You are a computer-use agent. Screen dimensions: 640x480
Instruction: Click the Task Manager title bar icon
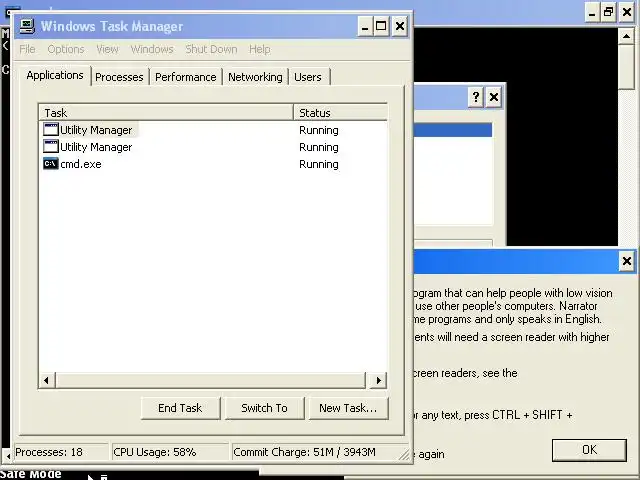point(27,26)
